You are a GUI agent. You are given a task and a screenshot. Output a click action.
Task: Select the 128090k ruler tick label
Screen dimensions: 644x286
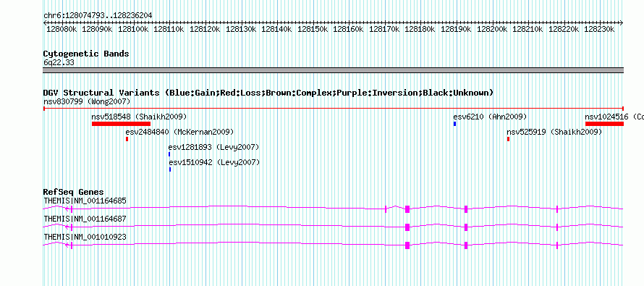[98, 30]
